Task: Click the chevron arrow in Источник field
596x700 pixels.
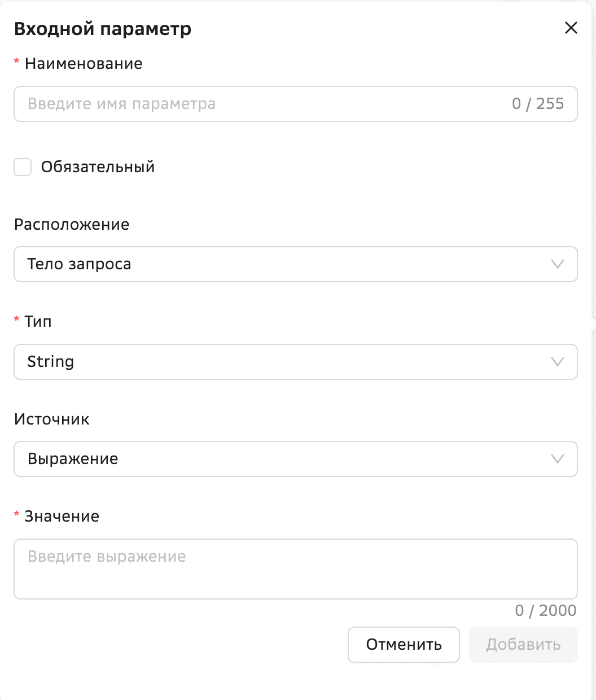Action: [x=558, y=459]
